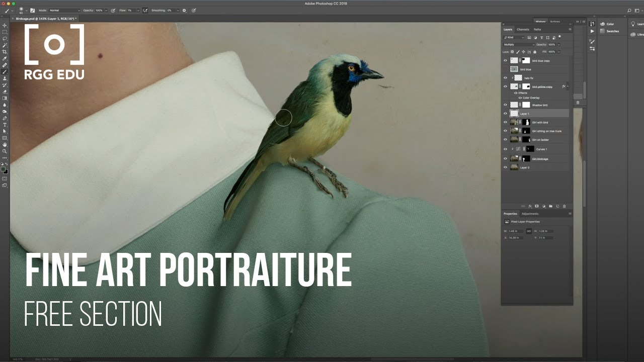Select the Hand tool
This screenshot has height=362, width=644.
coord(5,144)
